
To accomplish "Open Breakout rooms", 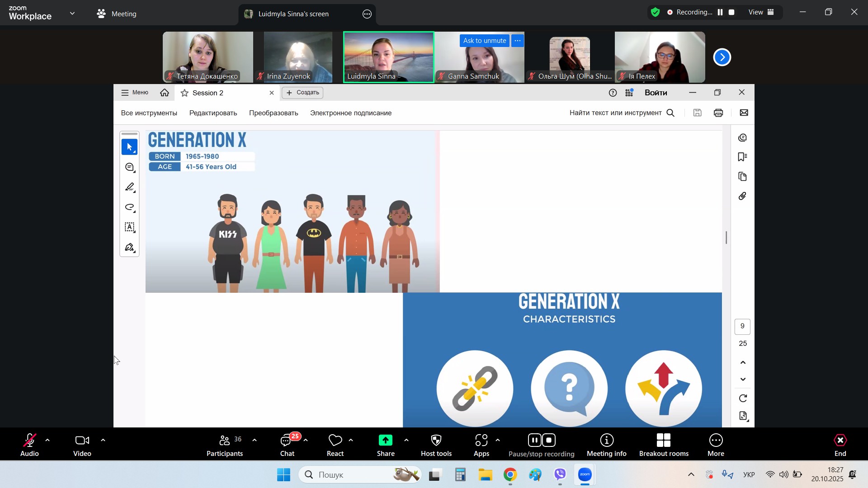I will (x=663, y=441).
